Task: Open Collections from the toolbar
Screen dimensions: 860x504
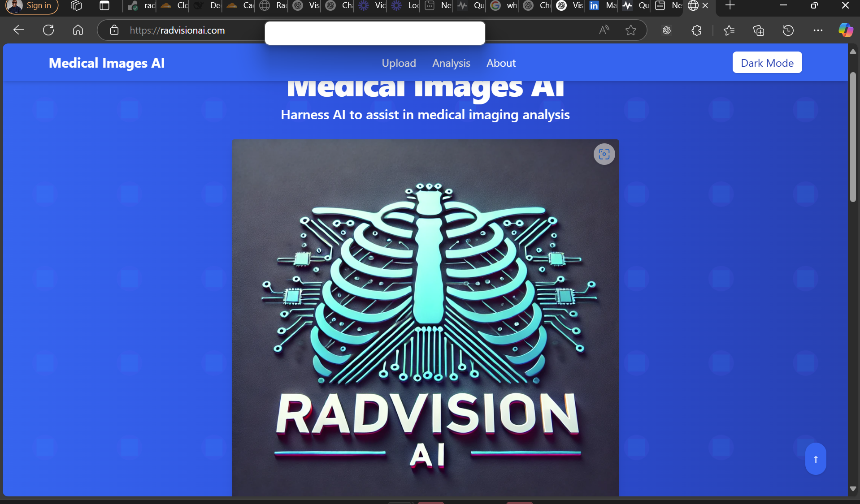Action: point(759,30)
